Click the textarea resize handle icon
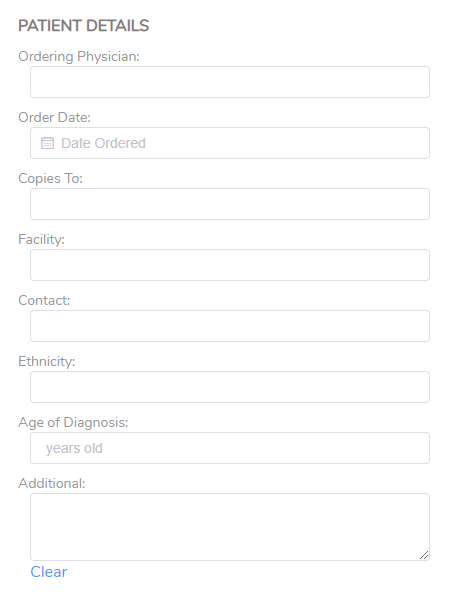 point(424,555)
